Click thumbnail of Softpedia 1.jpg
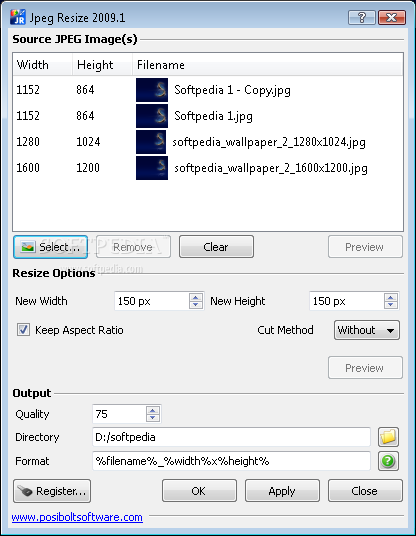This screenshot has height=536, width=416. 152,116
